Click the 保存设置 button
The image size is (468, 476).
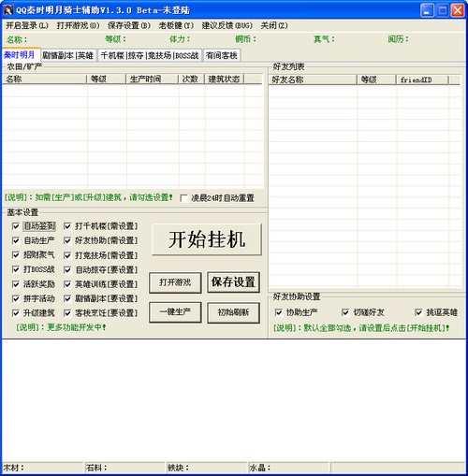point(233,282)
